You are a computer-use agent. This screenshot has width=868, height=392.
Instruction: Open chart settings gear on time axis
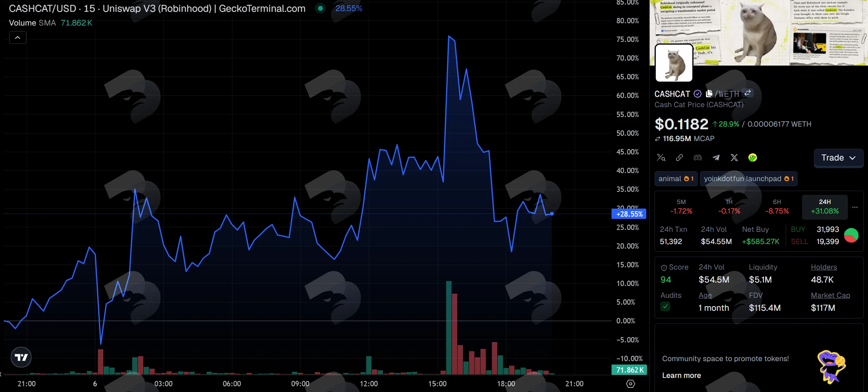click(631, 384)
